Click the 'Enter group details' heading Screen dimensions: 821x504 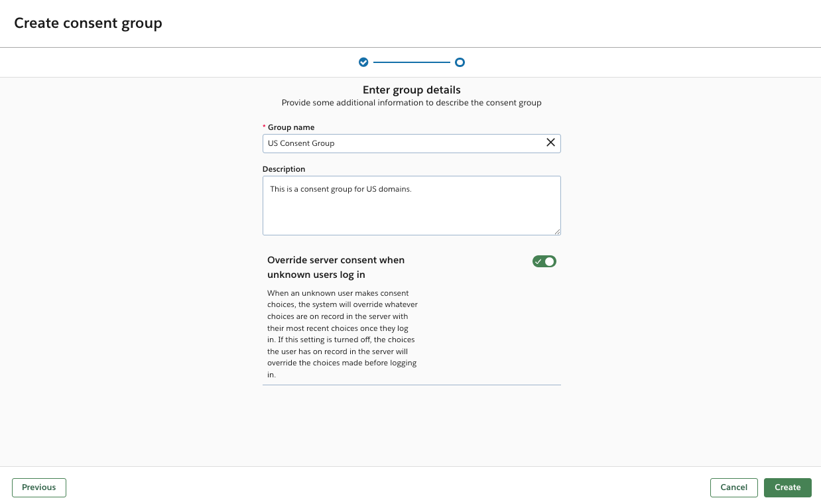click(411, 90)
